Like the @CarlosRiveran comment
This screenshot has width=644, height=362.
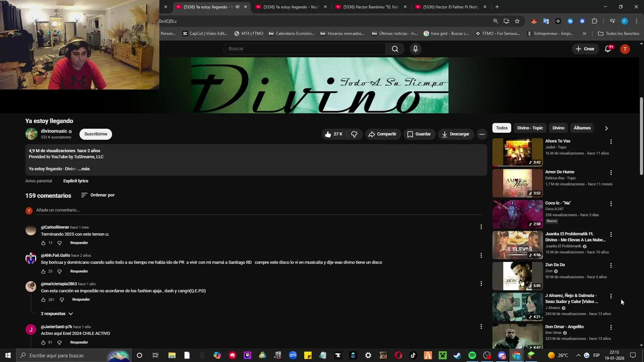click(43, 243)
